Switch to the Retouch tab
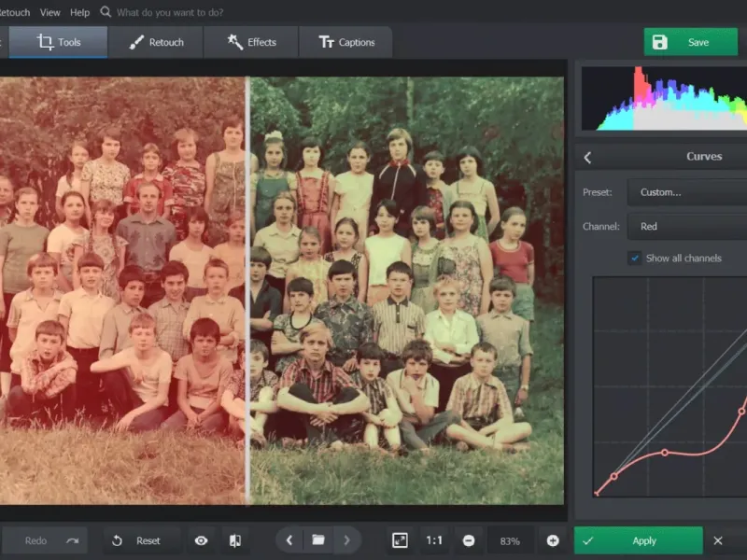Screen dimensions: 747x560 [156, 42]
